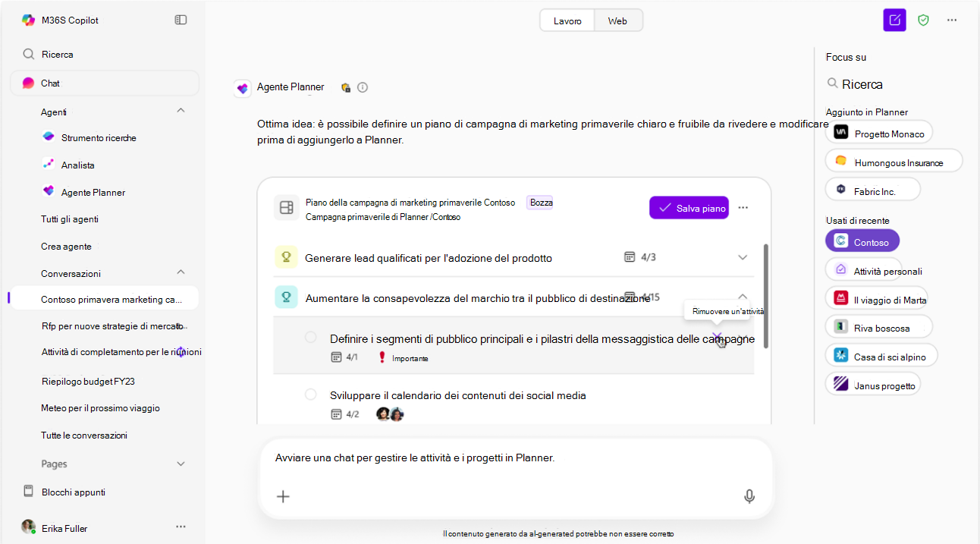Click the assignee avatars on Sviluppare task
Screen dimensions: 980x544
point(390,414)
